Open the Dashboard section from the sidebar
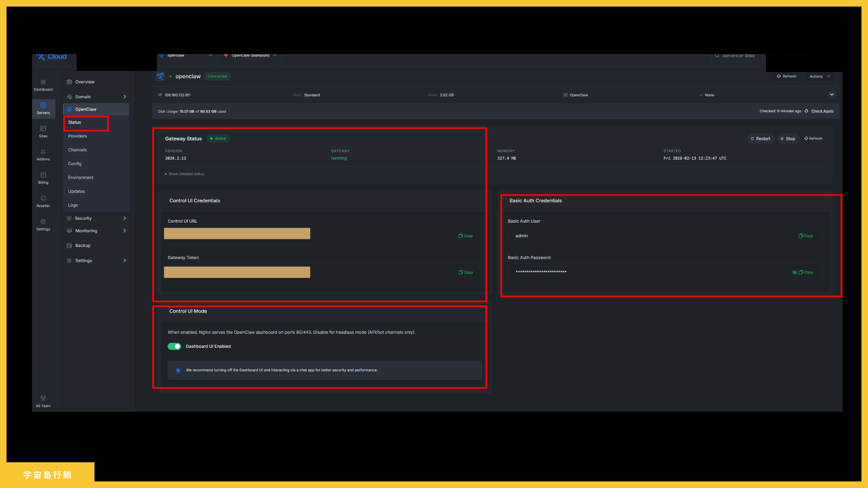Viewport: 868px width, 488px height. [x=43, y=85]
